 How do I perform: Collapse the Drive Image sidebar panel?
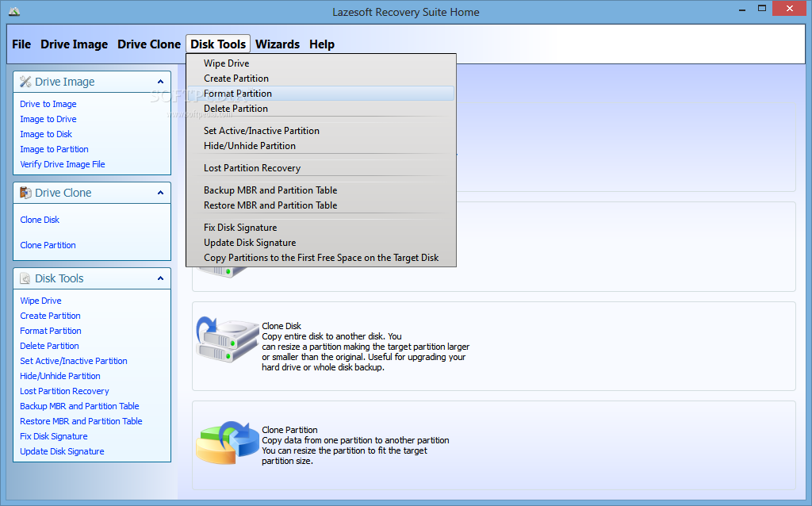tap(160, 82)
